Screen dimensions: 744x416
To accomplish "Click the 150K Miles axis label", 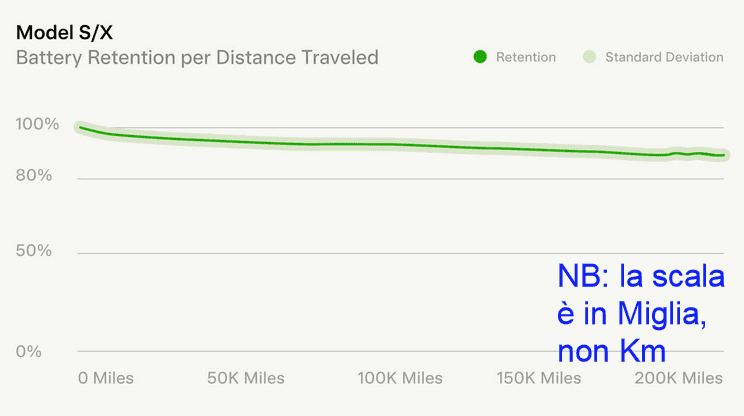I will (x=539, y=379).
